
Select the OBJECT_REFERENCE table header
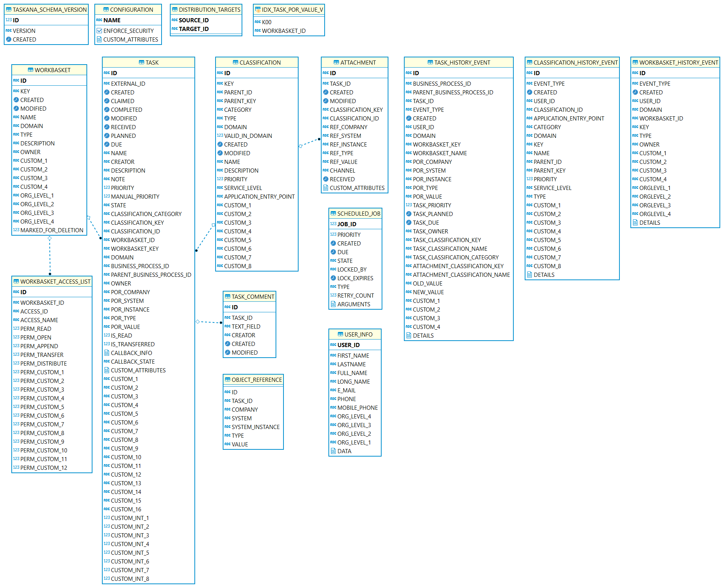click(x=253, y=380)
